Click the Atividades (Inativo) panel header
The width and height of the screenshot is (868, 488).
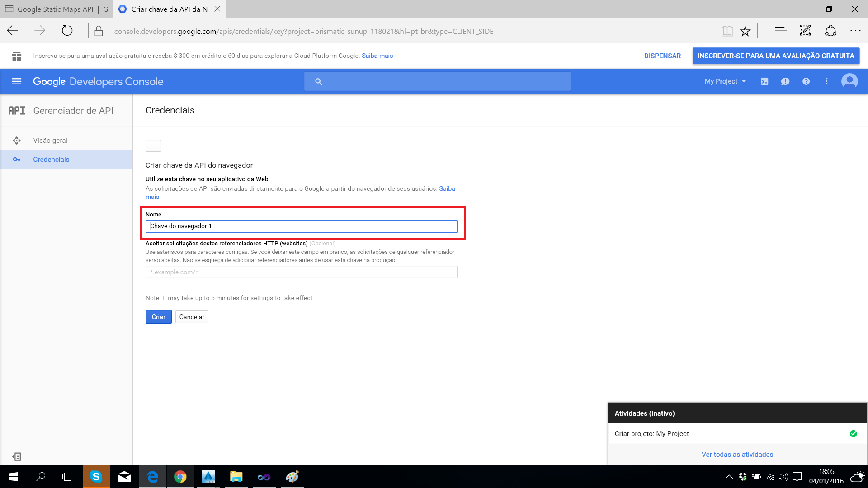(737, 413)
